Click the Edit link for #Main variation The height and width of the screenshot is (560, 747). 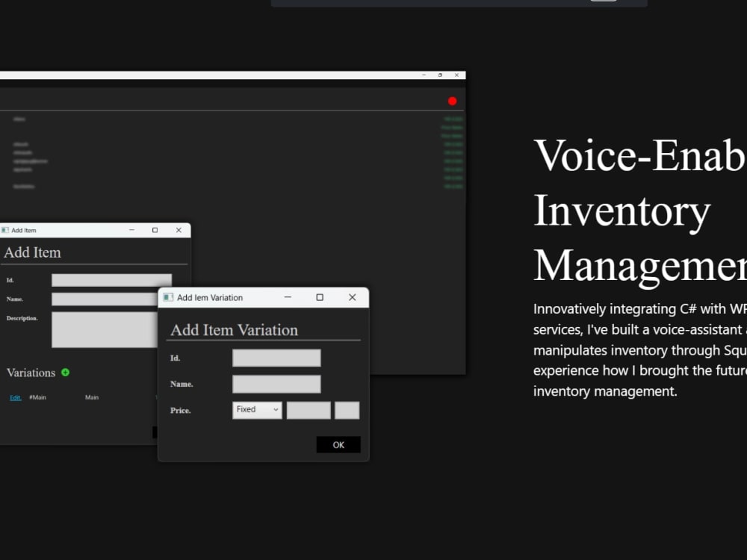(16, 398)
